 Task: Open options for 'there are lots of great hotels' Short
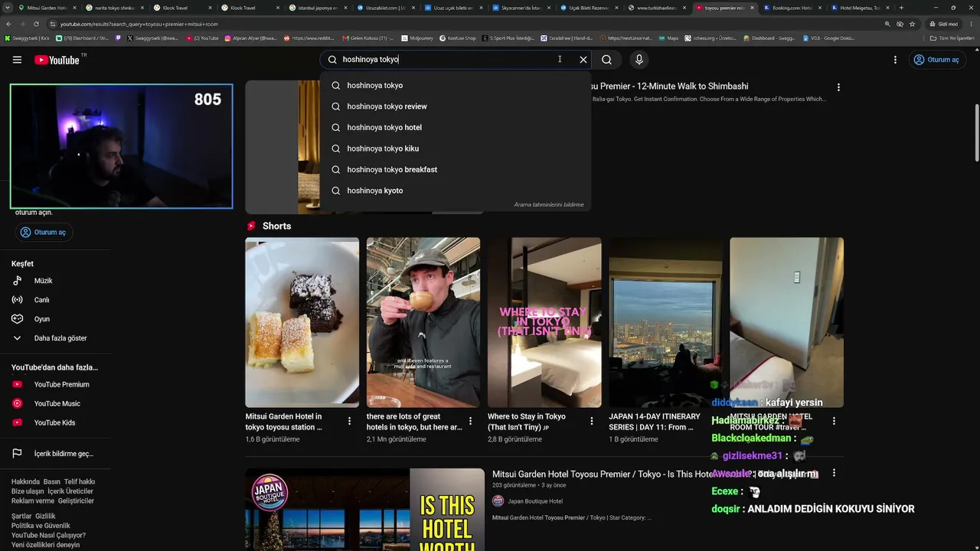pyautogui.click(x=470, y=421)
